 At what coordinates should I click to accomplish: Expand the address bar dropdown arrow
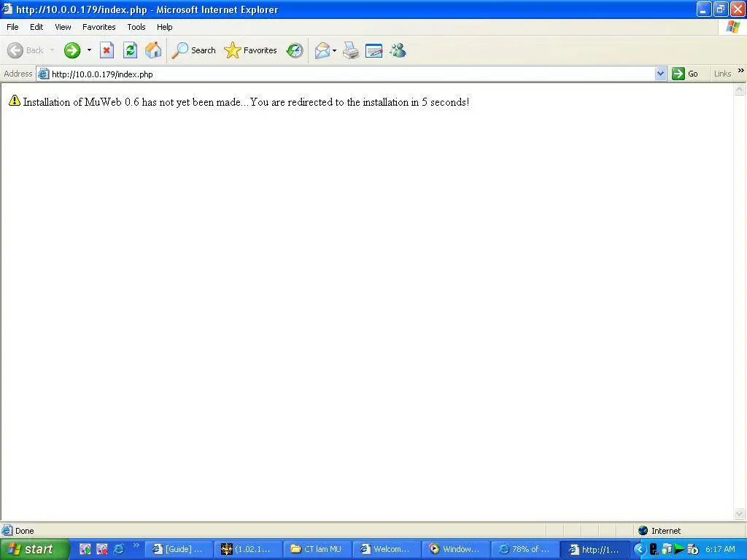[660, 74]
